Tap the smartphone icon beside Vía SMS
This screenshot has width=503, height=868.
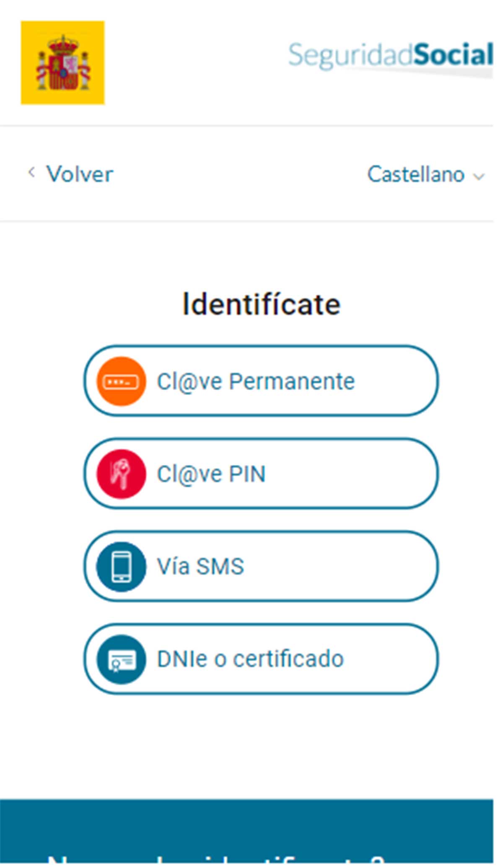click(122, 567)
